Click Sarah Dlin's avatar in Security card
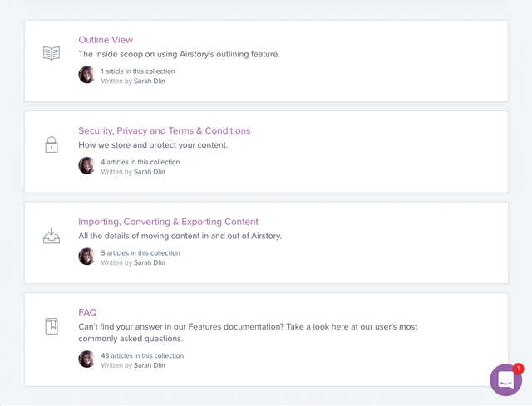 [x=86, y=165]
